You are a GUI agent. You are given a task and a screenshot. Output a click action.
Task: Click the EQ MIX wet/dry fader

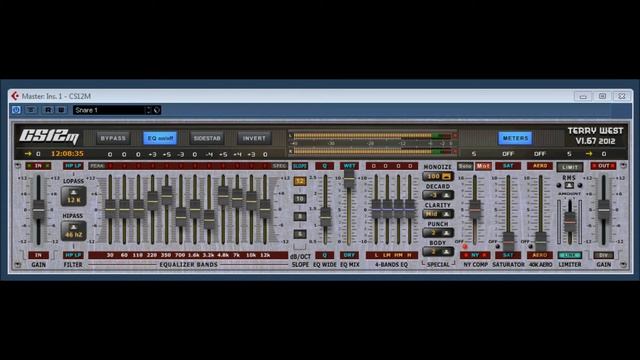click(349, 178)
